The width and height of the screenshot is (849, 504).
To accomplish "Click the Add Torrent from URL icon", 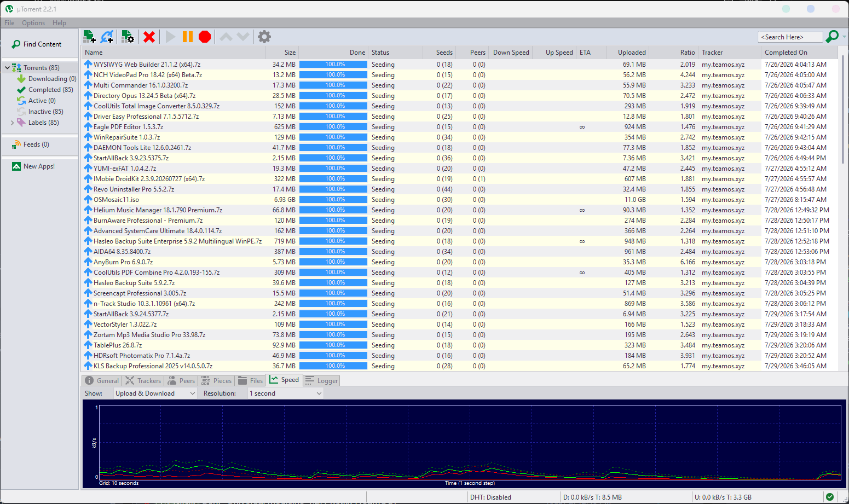I will (x=107, y=37).
